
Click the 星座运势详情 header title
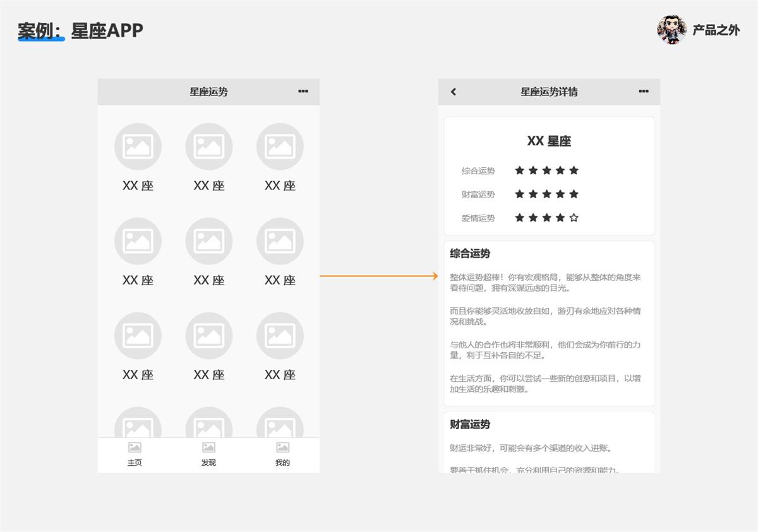(x=549, y=92)
